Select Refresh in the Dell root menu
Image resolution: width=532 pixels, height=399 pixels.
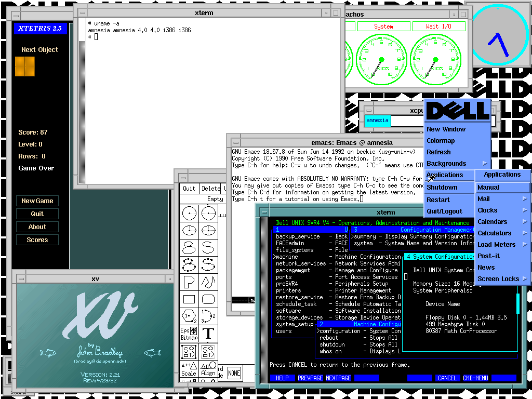coord(457,152)
